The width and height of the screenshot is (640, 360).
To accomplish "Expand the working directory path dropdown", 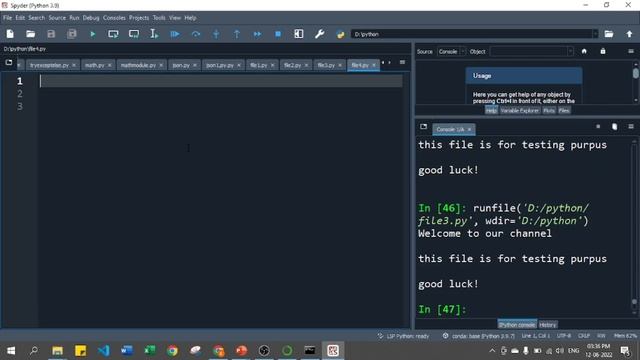I will point(595,34).
